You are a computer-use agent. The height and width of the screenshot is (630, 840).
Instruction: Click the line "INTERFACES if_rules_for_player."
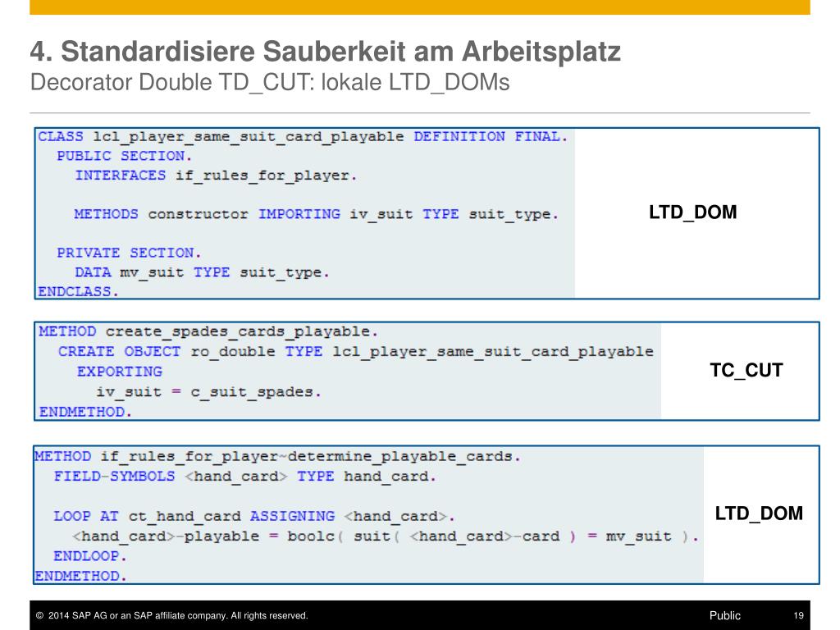click(x=216, y=176)
